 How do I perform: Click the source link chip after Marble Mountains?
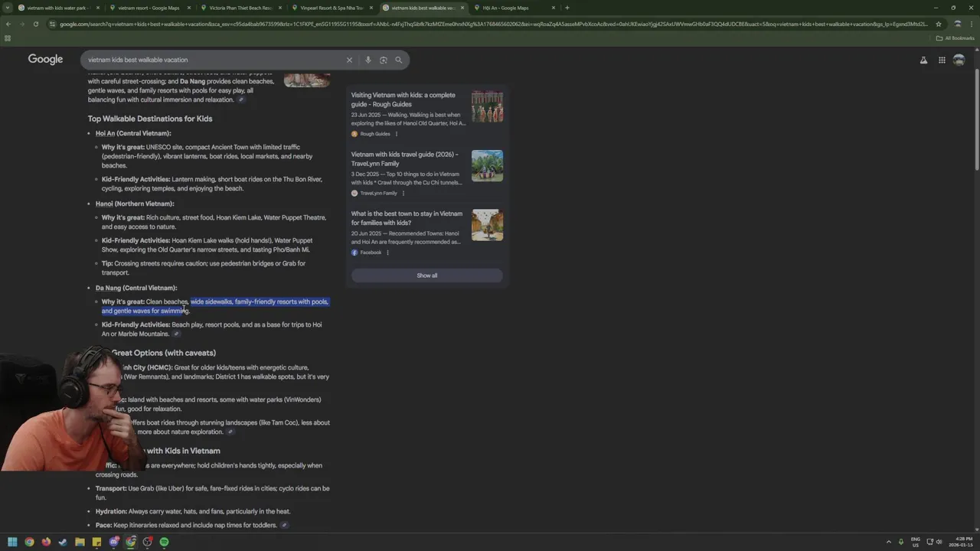[176, 334]
